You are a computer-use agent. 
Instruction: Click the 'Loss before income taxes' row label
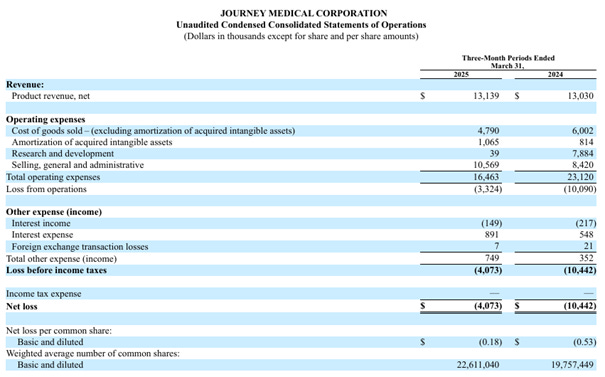[x=56, y=270]
